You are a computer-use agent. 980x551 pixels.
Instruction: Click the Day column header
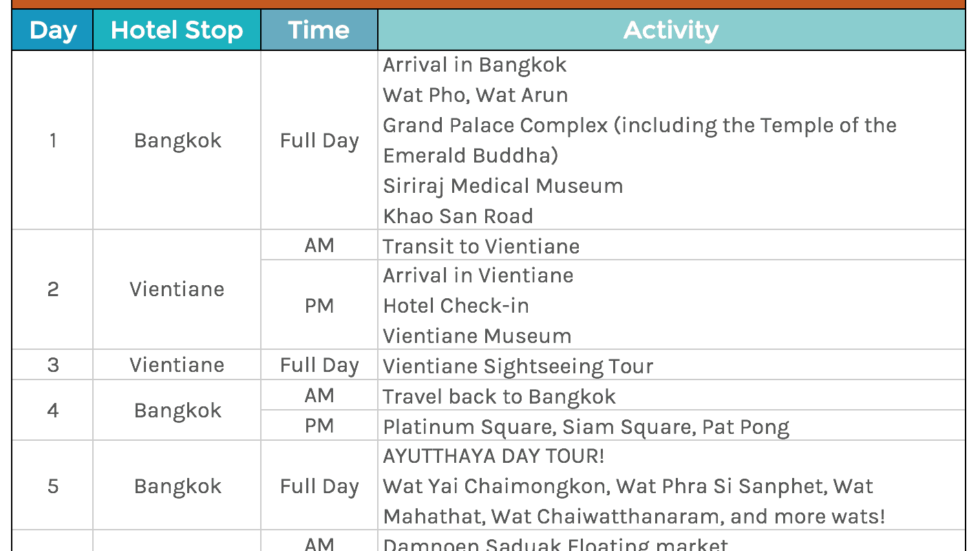(x=52, y=30)
